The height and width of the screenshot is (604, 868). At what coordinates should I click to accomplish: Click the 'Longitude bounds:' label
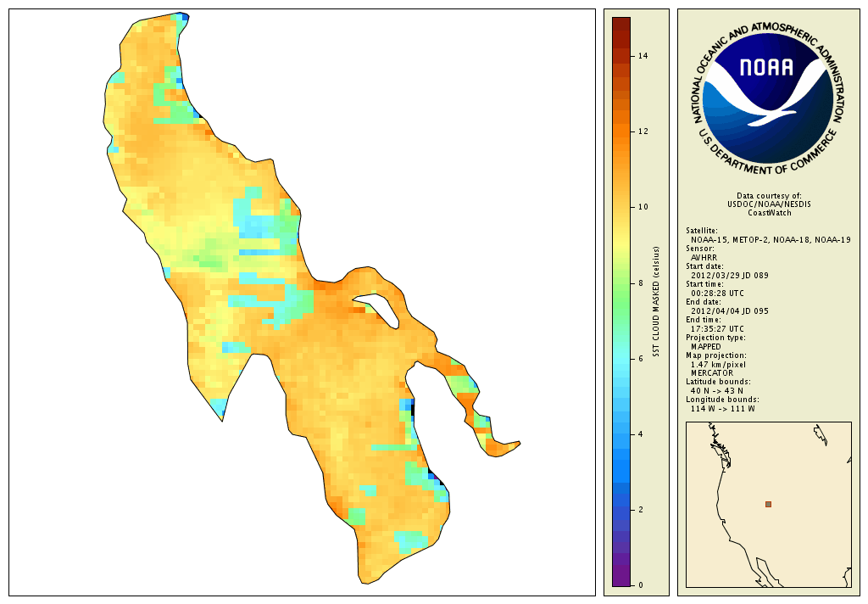coord(722,400)
